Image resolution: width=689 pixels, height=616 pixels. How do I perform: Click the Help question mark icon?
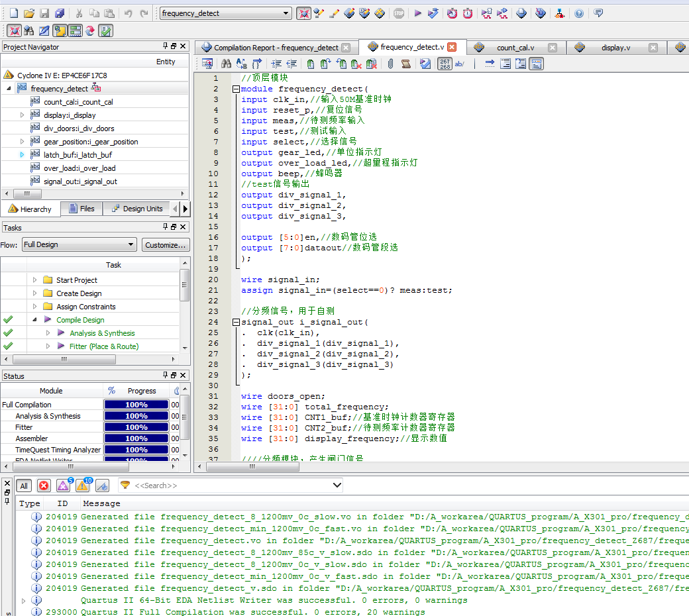[579, 13]
